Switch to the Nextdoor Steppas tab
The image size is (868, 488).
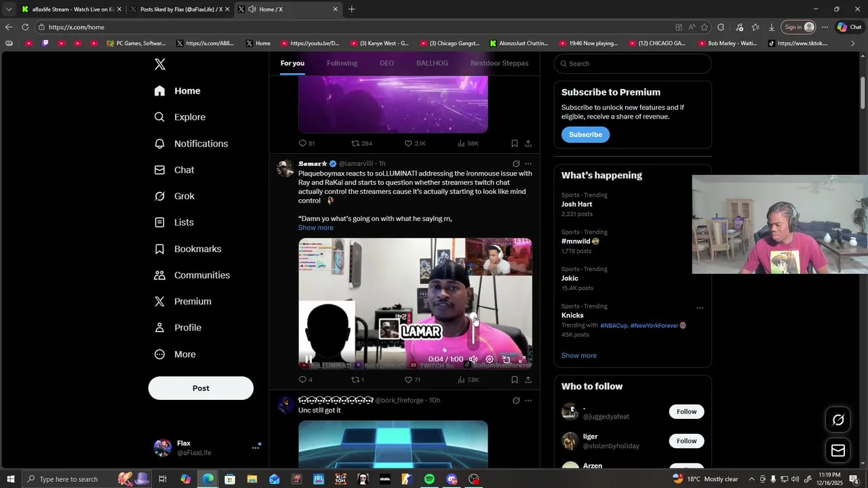point(499,63)
